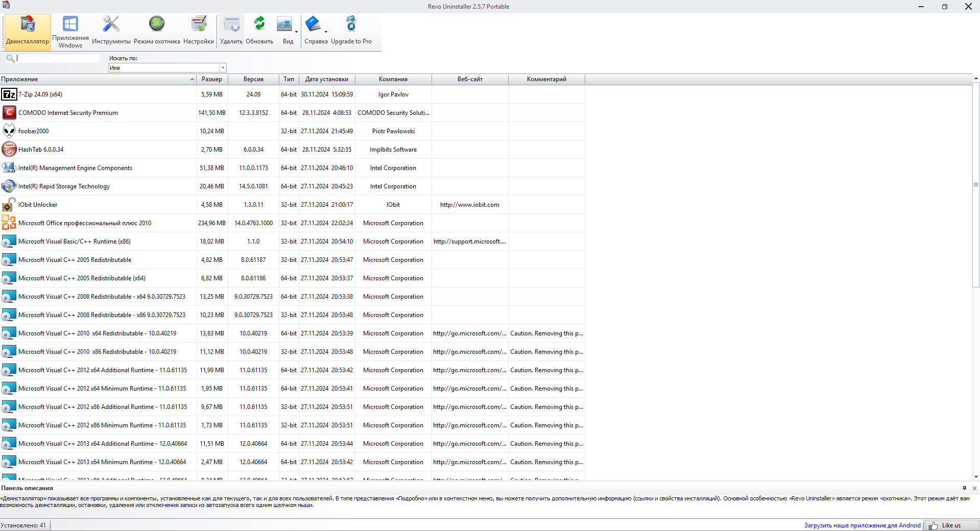Click the search magnifier icon
The width and height of the screenshot is (980, 531).
[x=10, y=58]
